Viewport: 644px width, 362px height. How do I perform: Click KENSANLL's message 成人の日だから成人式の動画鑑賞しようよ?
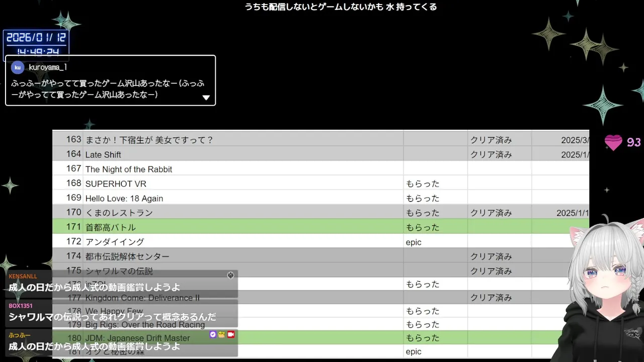click(x=94, y=288)
